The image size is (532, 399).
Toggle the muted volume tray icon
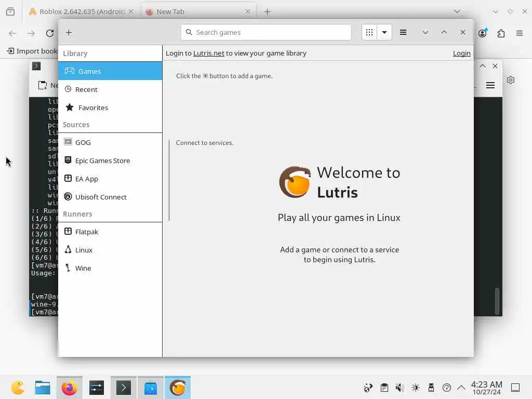coord(400,388)
